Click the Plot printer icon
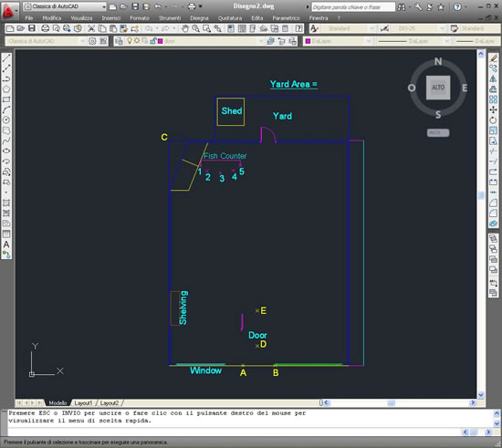Image resolution: width=502 pixels, height=448 pixels. pyautogui.click(x=45, y=28)
